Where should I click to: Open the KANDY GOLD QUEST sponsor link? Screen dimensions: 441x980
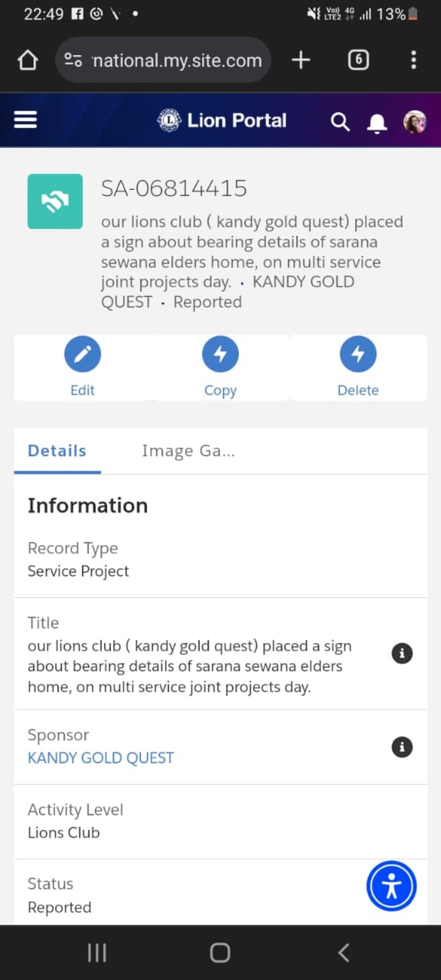tap(101, 758)
